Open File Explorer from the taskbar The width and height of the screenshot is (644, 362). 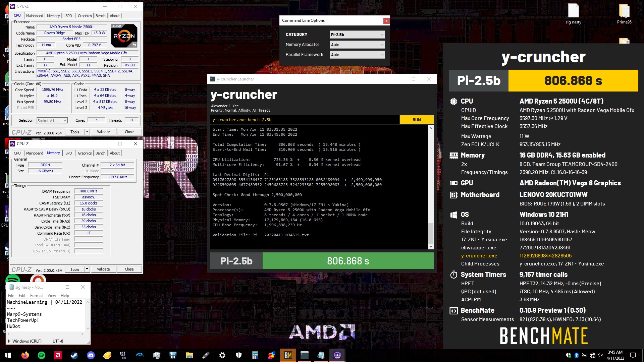click(x=190, y=355)
